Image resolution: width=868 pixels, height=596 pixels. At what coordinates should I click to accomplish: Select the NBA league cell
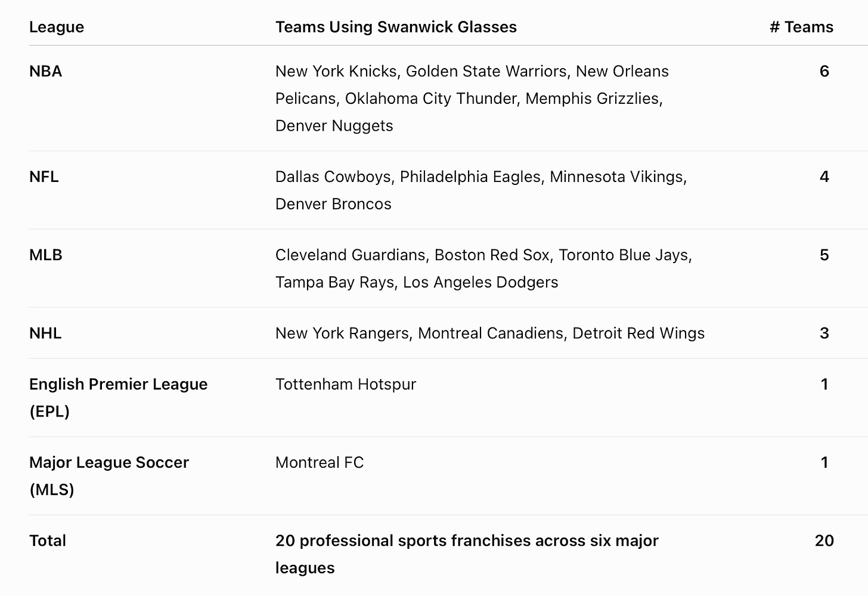[46, 71]
